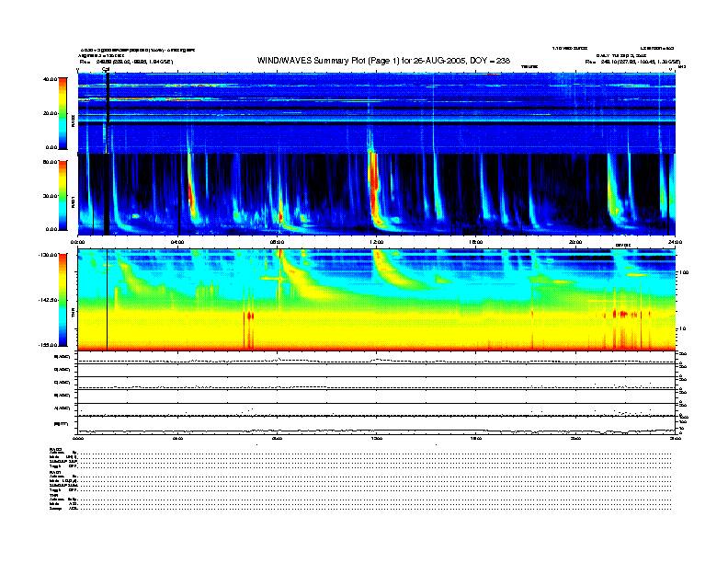
Task: Click the -142.50 label on TNR color scale
Action: (x=48, y=300)
